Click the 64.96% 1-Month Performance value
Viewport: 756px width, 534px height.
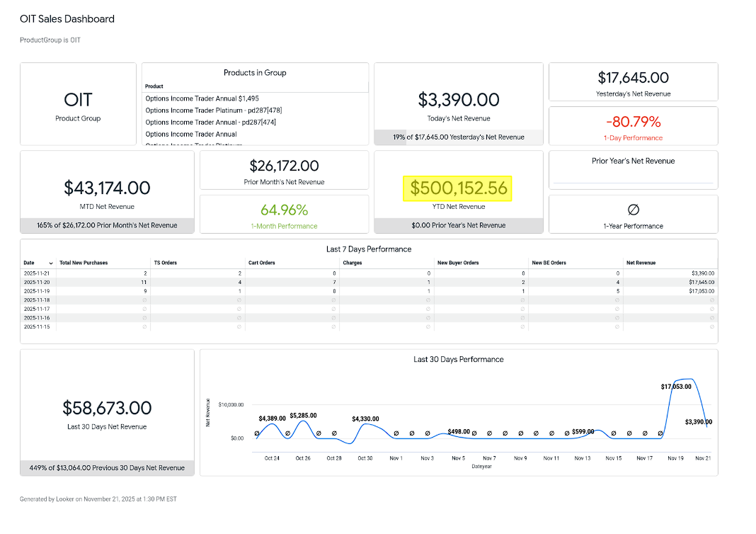click(x=284, y=210)
